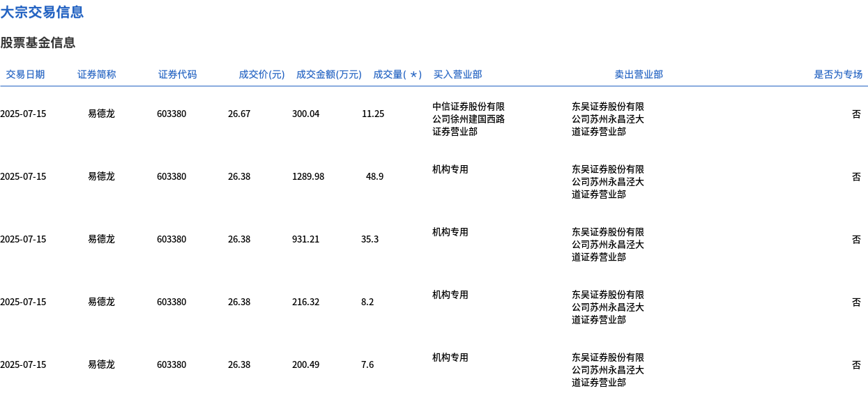Click the 成交金额(万元) column header
This screenshot has height=400, width=868.
(328, 75)
